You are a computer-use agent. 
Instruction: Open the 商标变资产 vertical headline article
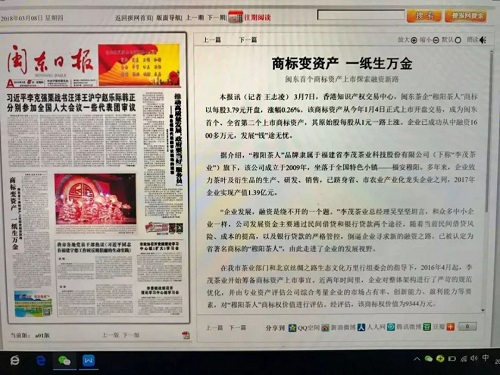pyautogui.click(x=14, y=213)
